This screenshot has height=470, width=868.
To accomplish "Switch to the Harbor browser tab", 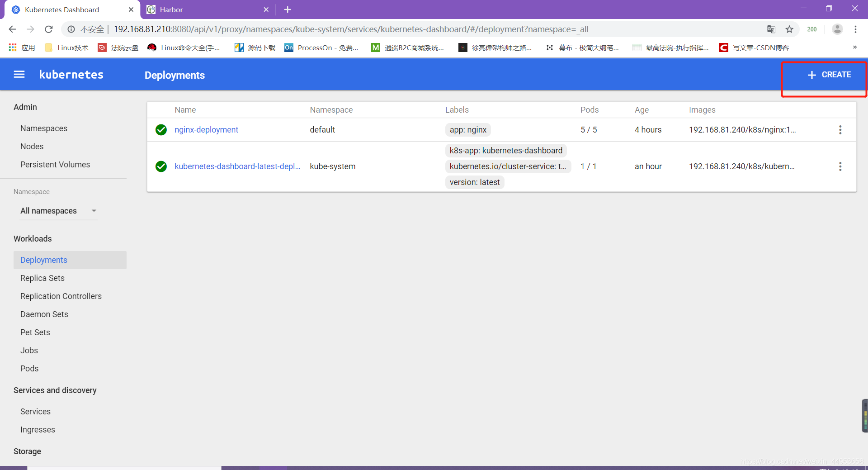I will [208, 9].
